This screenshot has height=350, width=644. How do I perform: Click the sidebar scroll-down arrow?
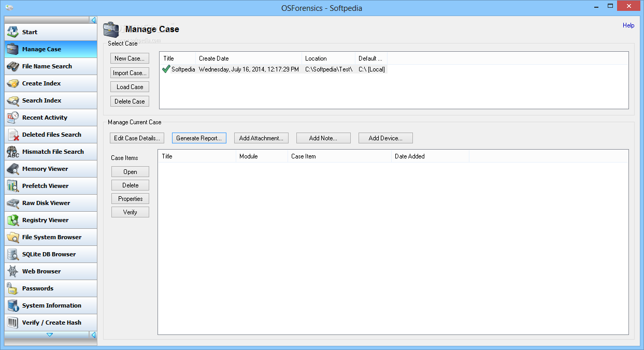(50, 335)
